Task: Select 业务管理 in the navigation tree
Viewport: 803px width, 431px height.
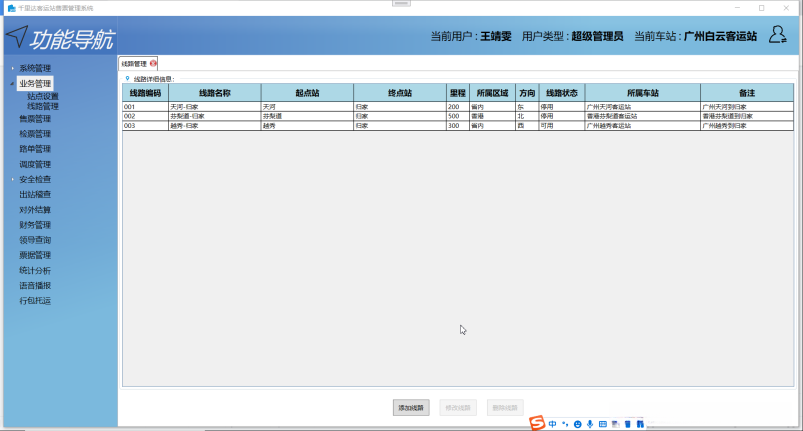Action: click(x=35, y=83)
